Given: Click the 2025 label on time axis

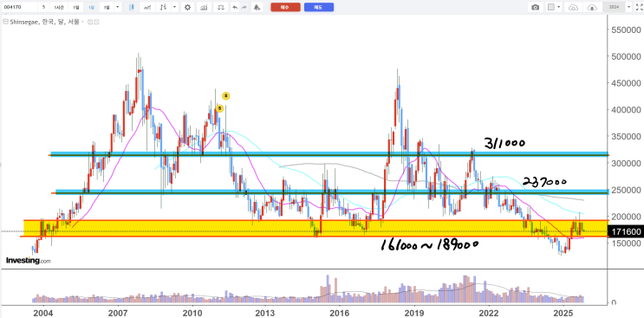Looking at the screenshot, I should (563, 313).
